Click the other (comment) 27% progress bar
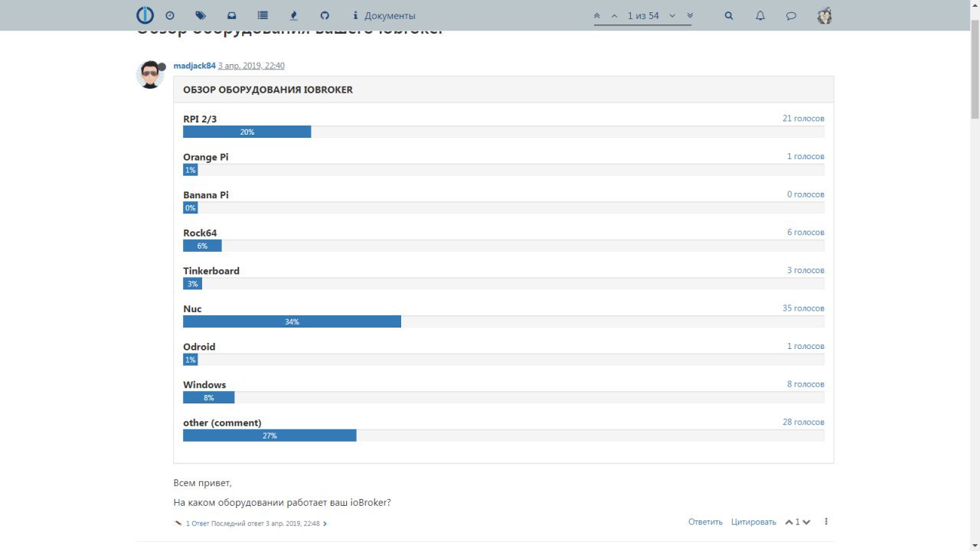Viewport: 980px width, 551px height. pyautogui.click(x=269, y=435)
